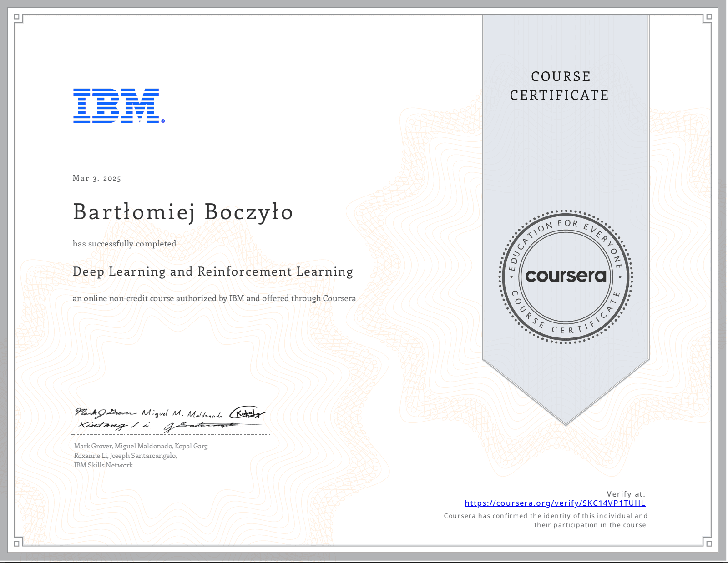Select the IBM Skills Network credit line
The image size is (728, 563).
click(x=103, y=465)
